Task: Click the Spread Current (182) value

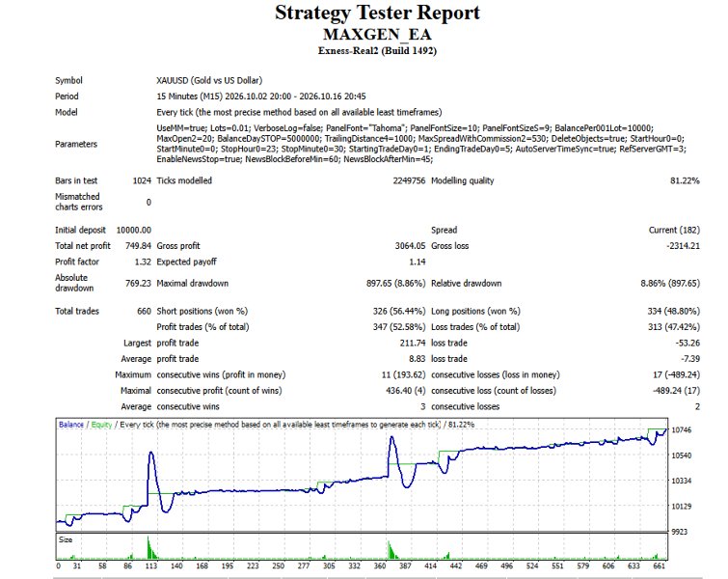Action: (x=674, y=230)
